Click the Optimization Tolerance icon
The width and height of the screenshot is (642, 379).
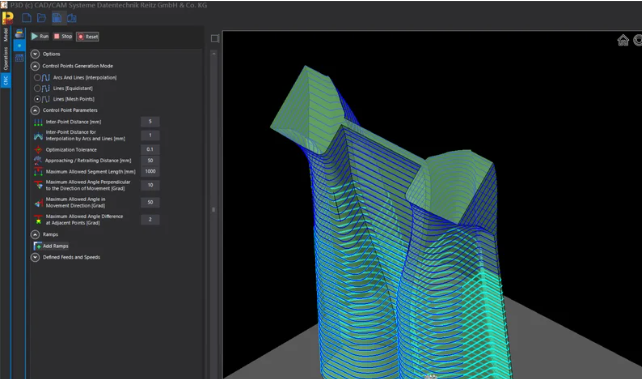pos(38,150)
